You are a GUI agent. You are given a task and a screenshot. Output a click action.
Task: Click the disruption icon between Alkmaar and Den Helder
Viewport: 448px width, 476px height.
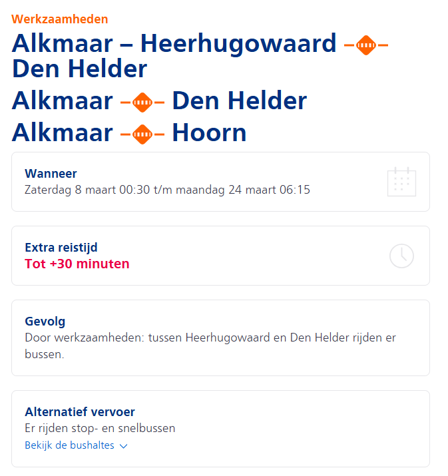[142, 102]
